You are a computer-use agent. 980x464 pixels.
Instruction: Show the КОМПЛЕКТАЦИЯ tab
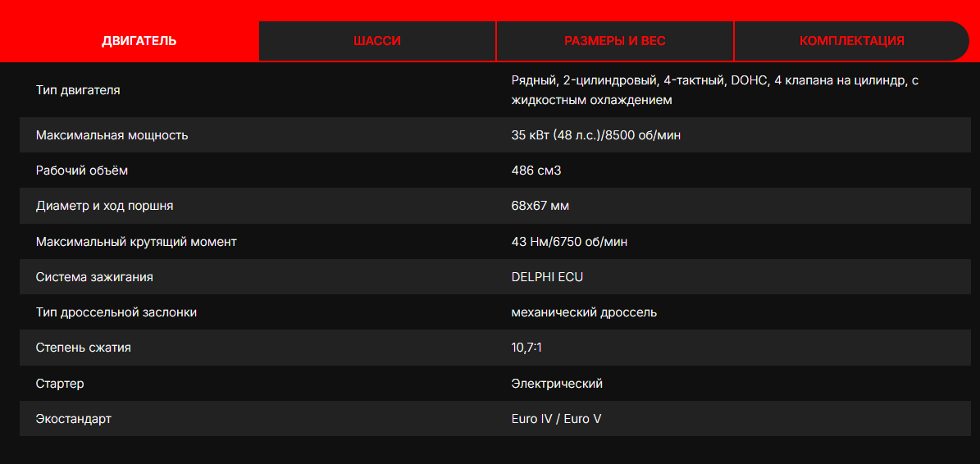tap(851, 41)
